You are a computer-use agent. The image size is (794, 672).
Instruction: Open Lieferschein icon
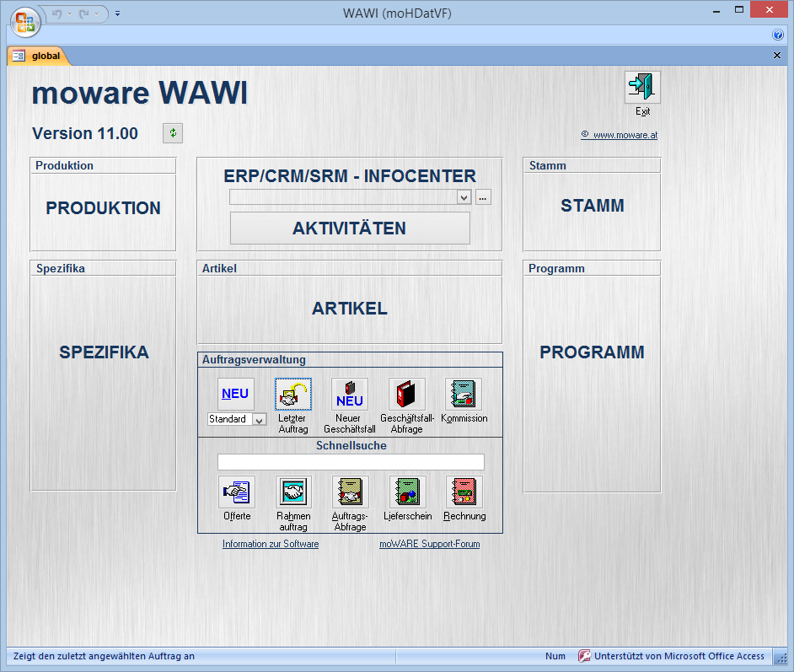(x=408, y=492)
